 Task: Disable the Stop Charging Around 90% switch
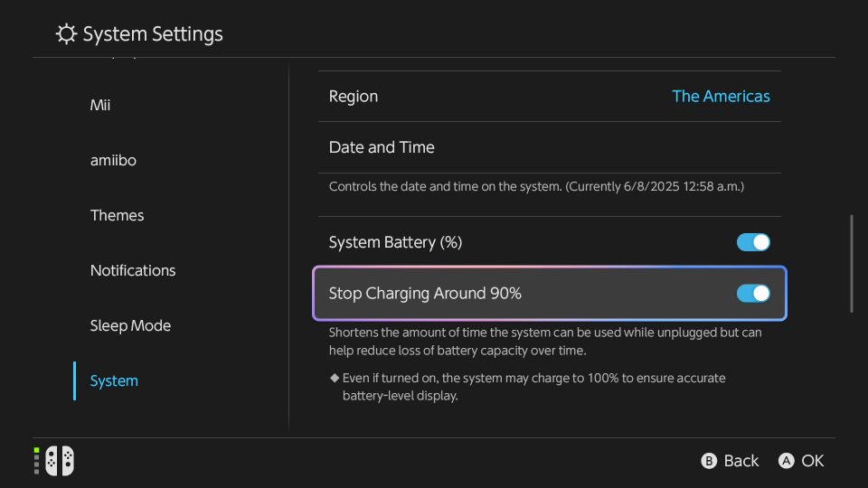(x=753, y=294)
